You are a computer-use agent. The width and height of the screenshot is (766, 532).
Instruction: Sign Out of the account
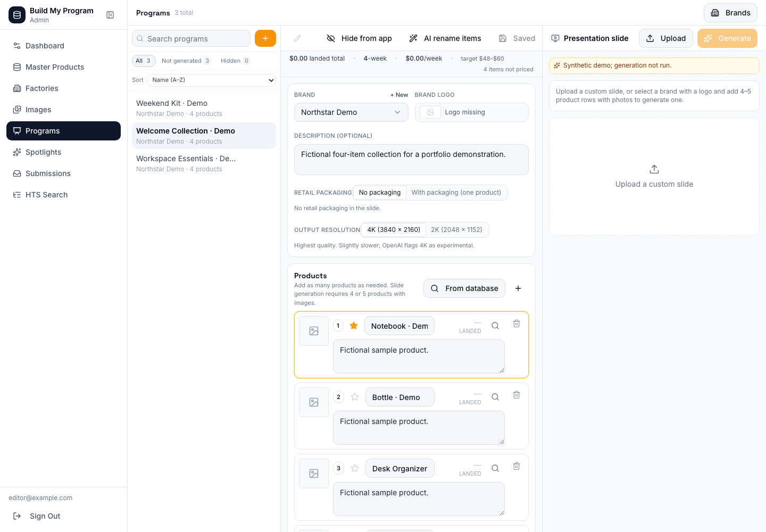tap(63, 516)
